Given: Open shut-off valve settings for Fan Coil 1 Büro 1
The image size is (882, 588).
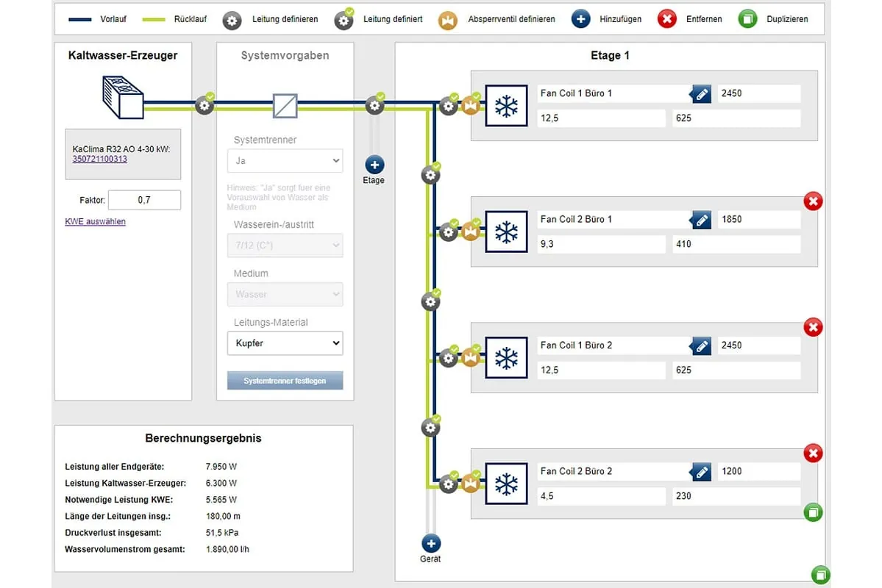Looking at the screenshot, I should pos(470,107).
